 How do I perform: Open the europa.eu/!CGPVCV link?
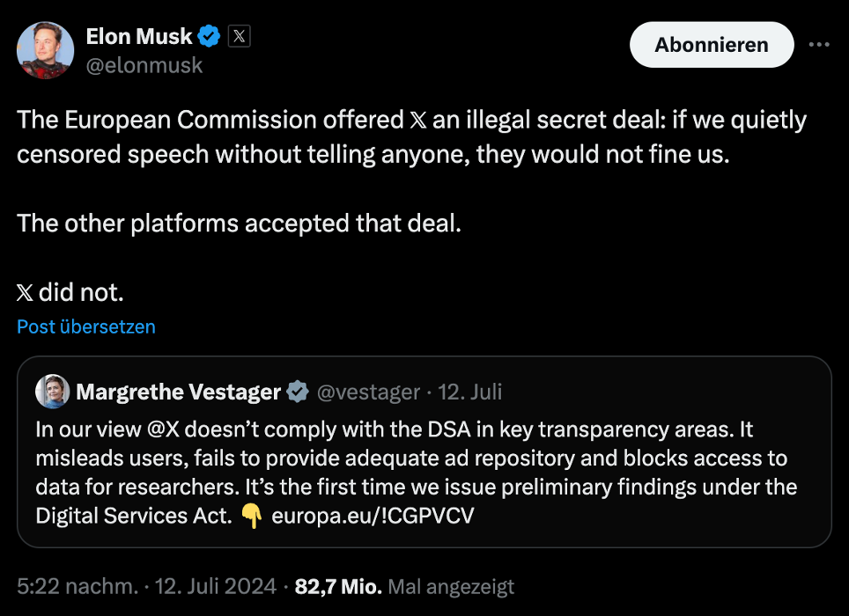click(x=373, y=516)
